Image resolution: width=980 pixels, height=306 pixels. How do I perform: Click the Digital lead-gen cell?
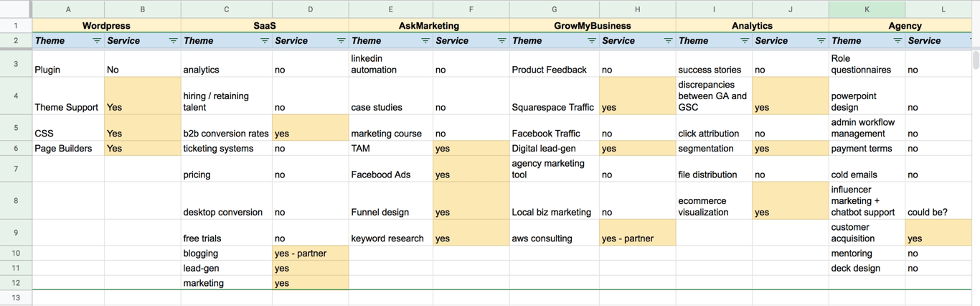click(555, 148)
